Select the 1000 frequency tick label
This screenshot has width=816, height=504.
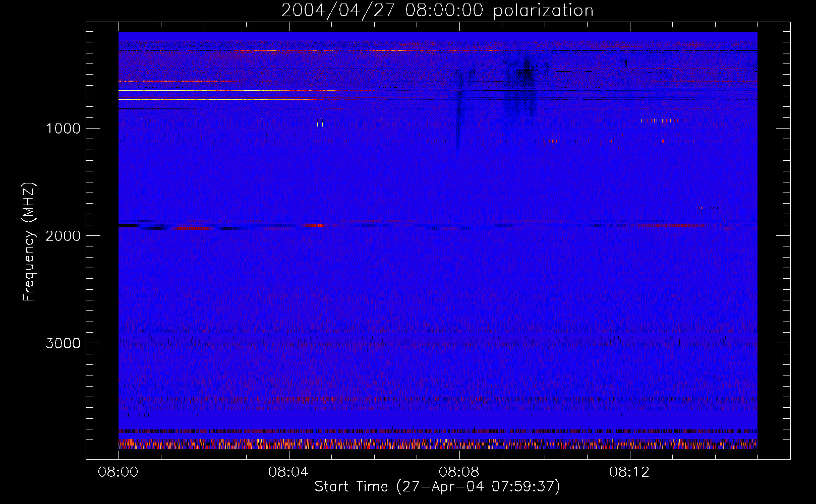pyautogui.click(x=63, y=129)
